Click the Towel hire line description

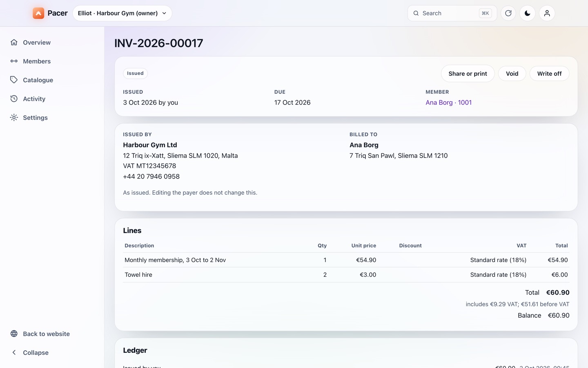[x=138, y=275]
